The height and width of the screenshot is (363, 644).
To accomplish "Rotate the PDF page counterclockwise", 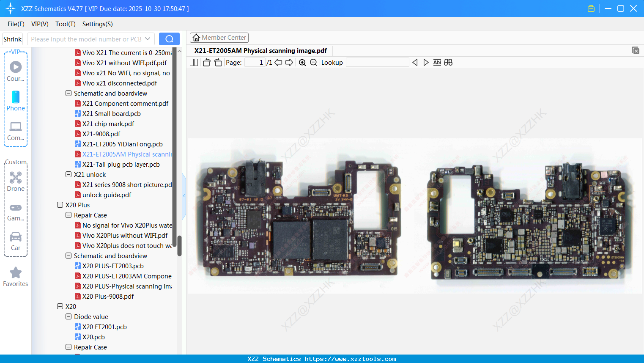I will coord(206,62).
